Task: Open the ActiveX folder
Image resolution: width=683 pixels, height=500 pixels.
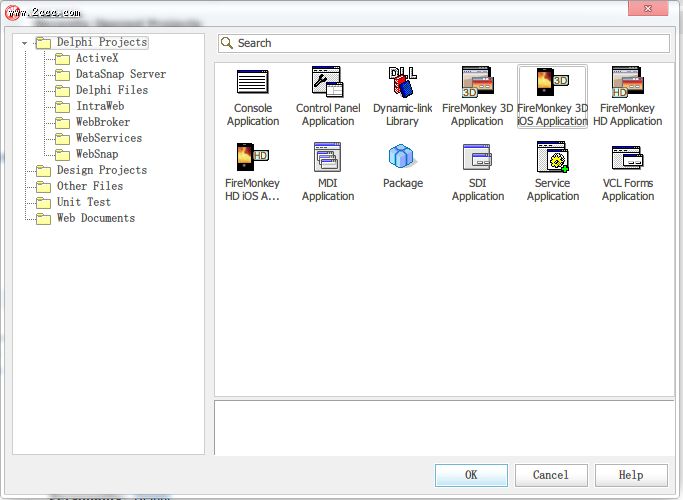Action: (x=87, y=58)
